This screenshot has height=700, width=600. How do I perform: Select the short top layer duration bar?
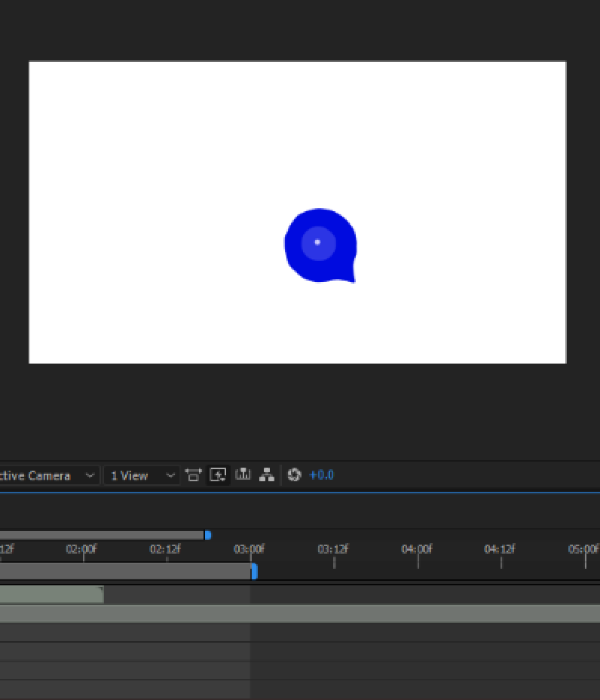(x=52, y=594)
